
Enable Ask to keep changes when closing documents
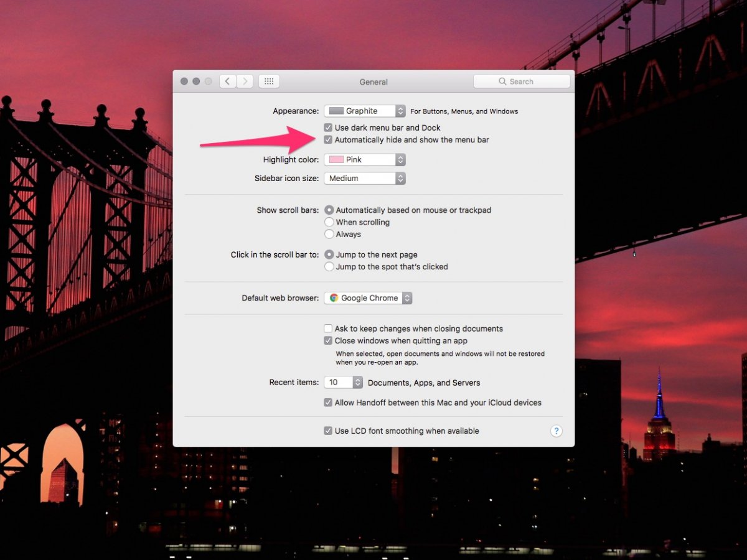(328, 329)
